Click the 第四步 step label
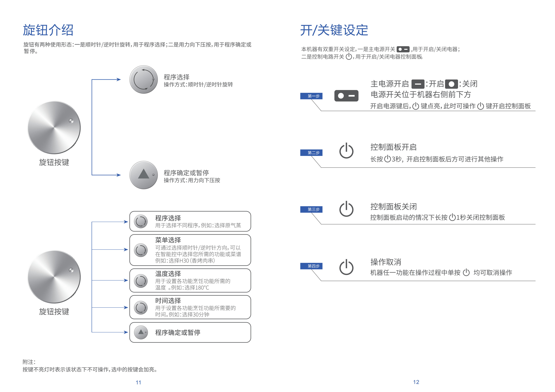This screenshot has height=392, width=555. click(x=311, y=266)
